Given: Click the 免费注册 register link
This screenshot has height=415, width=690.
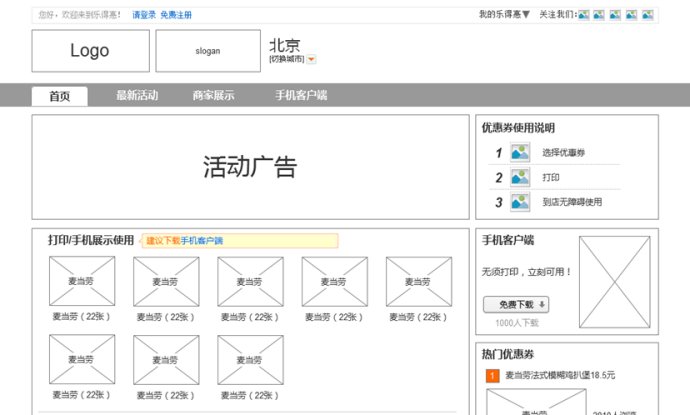Looking at the screenshot, I should pyautogui.click(x=176, y=15).
